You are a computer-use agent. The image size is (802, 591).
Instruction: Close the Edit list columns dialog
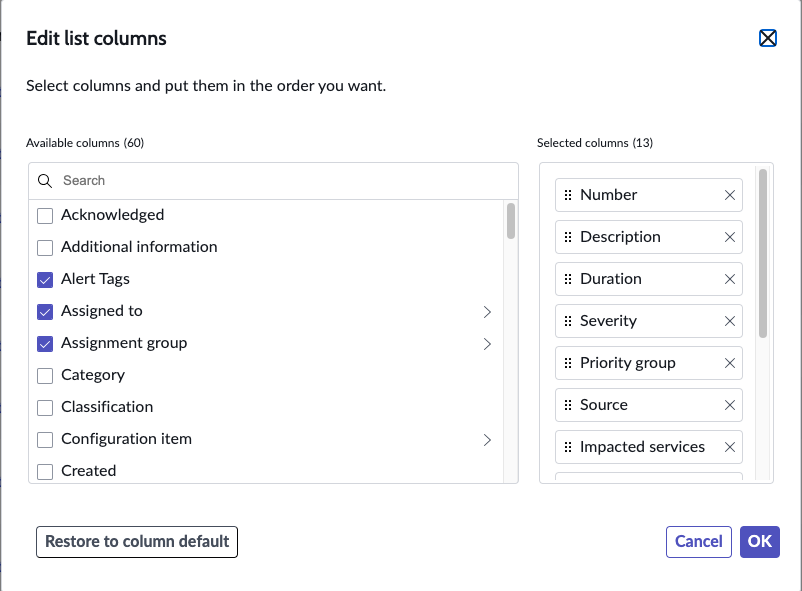click(x=768, y=38)
